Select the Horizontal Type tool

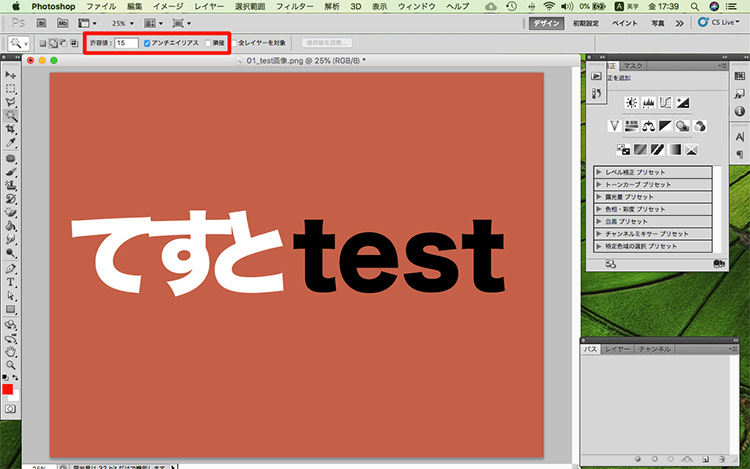(x=11, y=282)
